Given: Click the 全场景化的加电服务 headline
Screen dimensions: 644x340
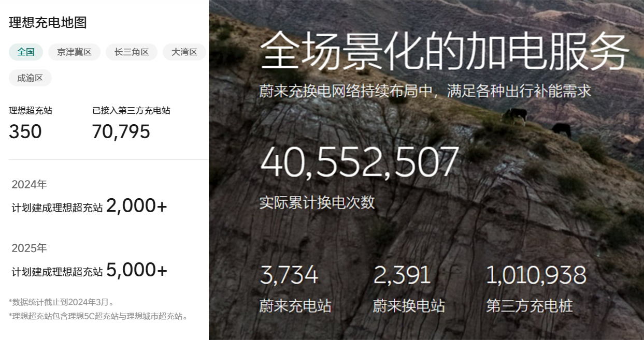Looking at the screenshot, I should pyautogui.click(x=444, y=51).
